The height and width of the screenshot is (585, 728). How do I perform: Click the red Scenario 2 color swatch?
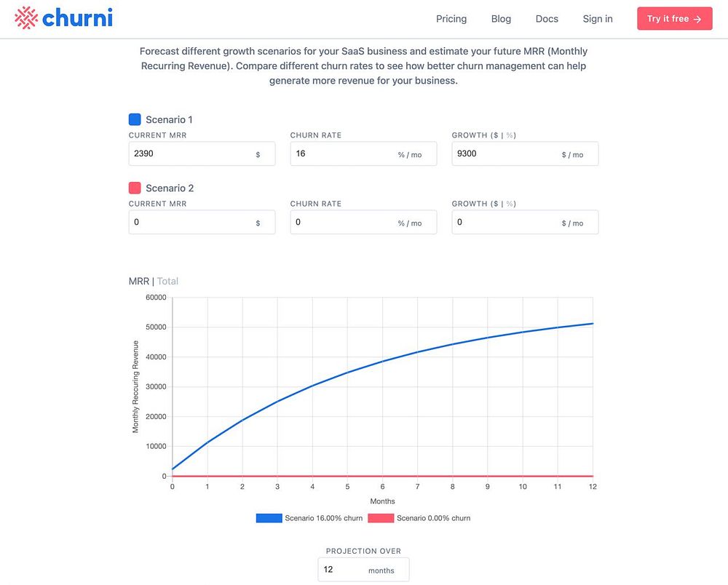pyautogui.click(x=135, y=188)
